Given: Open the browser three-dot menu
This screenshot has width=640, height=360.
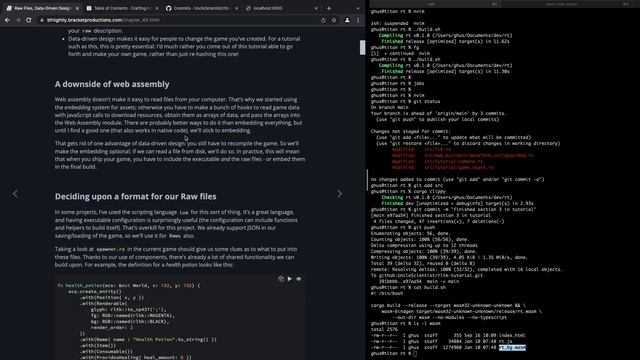Looking at the screenshot, I should 358,20.
